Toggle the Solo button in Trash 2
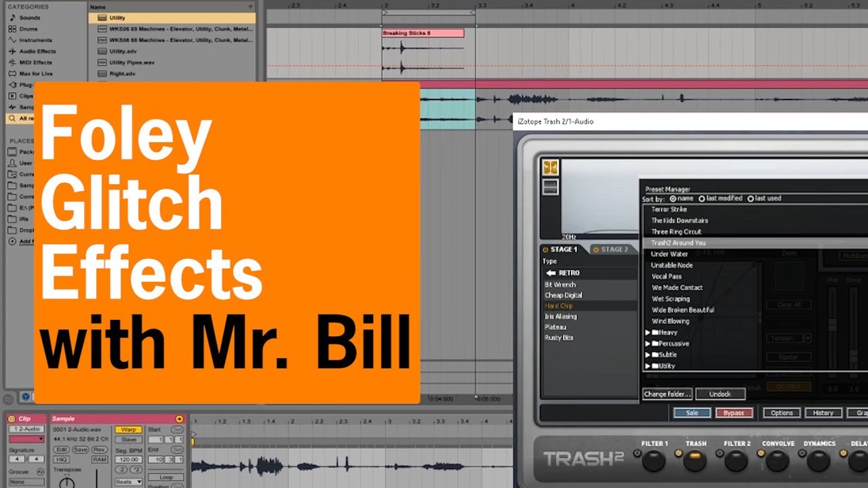868x488 pixels. [x=692, y=413]
